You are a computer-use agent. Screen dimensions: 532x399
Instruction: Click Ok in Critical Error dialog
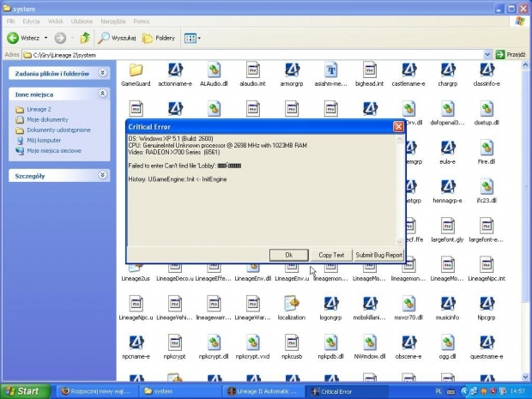click(x=288, y=255)
